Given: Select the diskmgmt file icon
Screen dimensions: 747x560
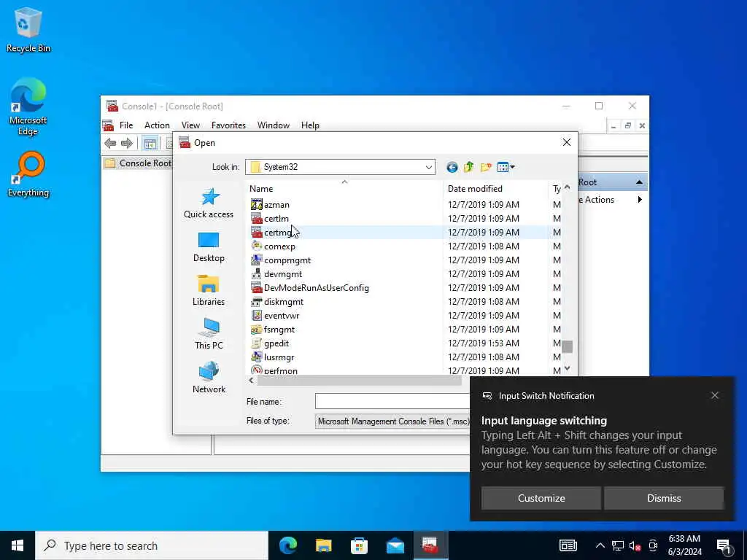Looking at the screenshot, I should (x=256, y=301).
